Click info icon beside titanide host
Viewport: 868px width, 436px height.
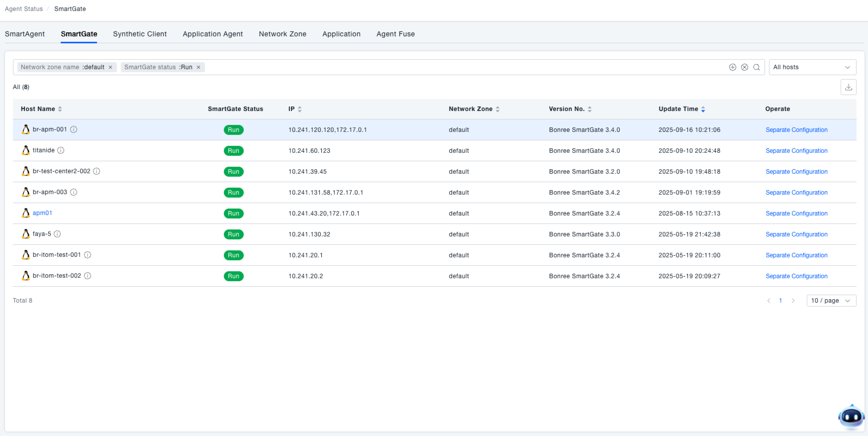61,150
